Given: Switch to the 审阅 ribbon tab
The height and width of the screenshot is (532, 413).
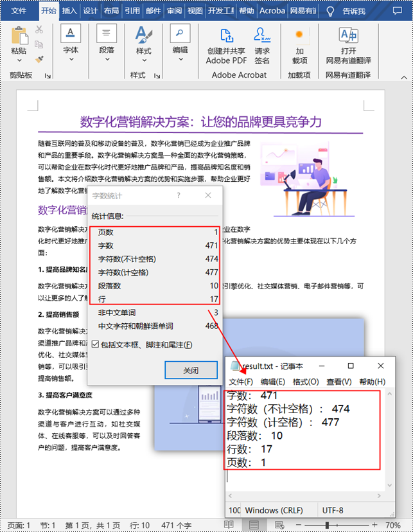Looking at the screenshot, I should click(174, 11).
